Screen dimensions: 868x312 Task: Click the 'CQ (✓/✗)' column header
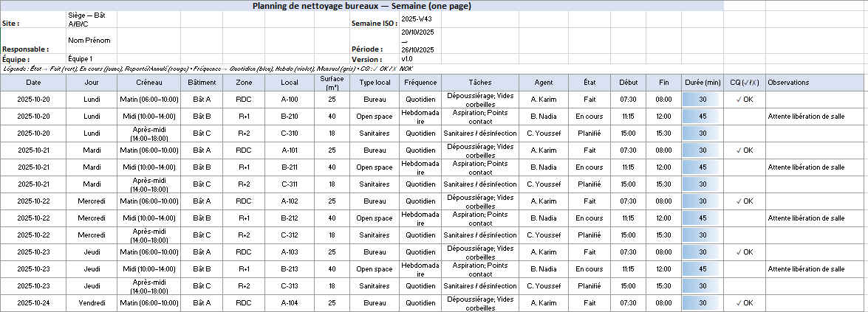[744, 83]
